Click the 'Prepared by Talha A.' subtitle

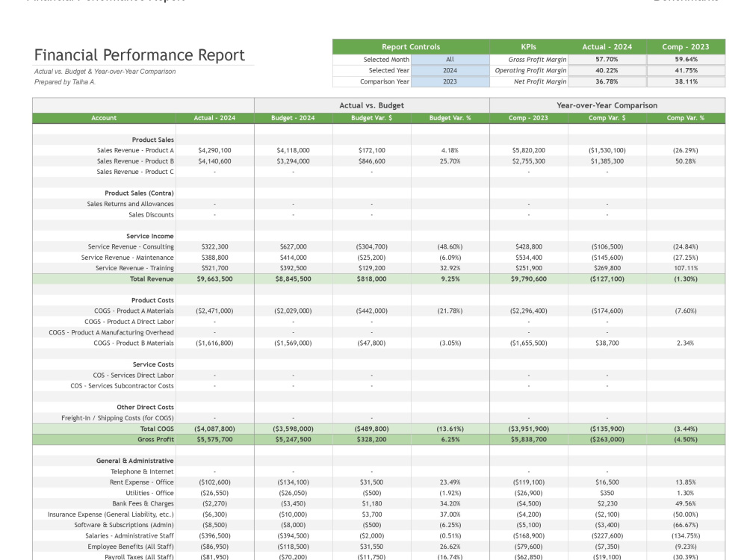click(x=65, y=82)
